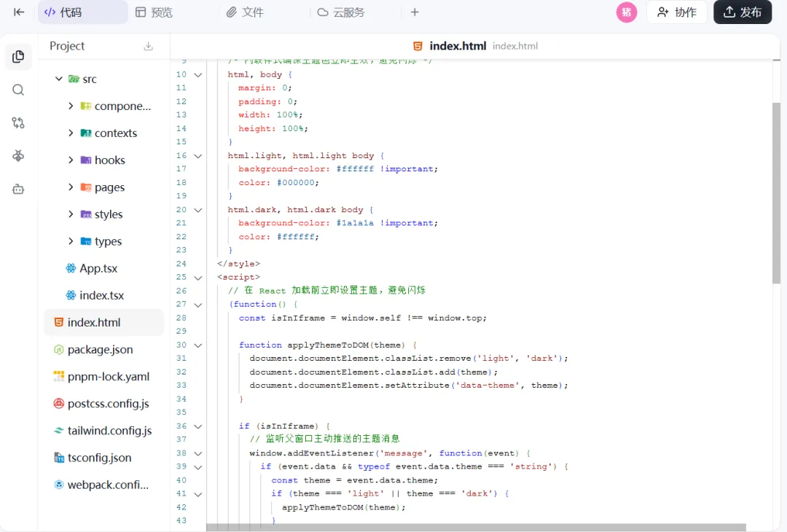Click the Project panel heading
787x532 pixels.
[67, 46]
